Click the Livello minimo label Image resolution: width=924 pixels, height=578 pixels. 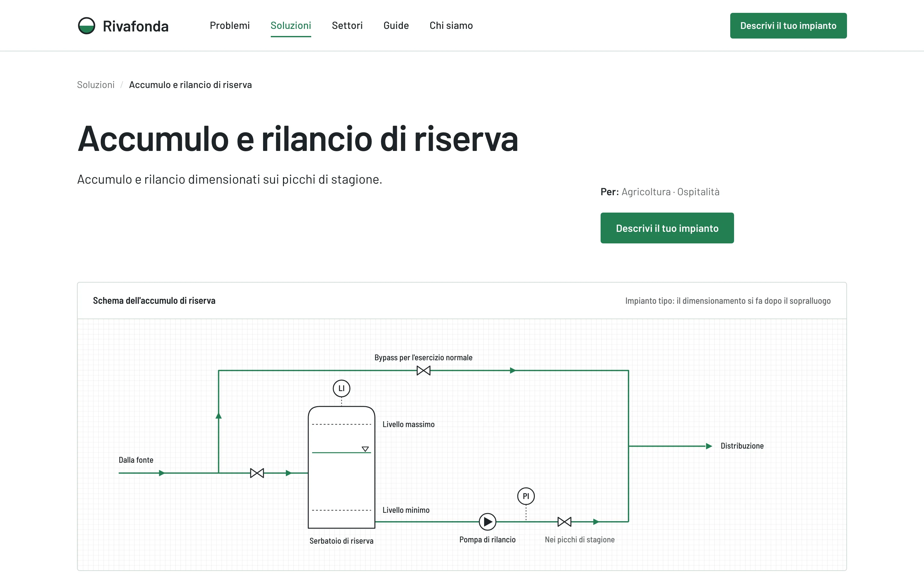coord(406,510)
